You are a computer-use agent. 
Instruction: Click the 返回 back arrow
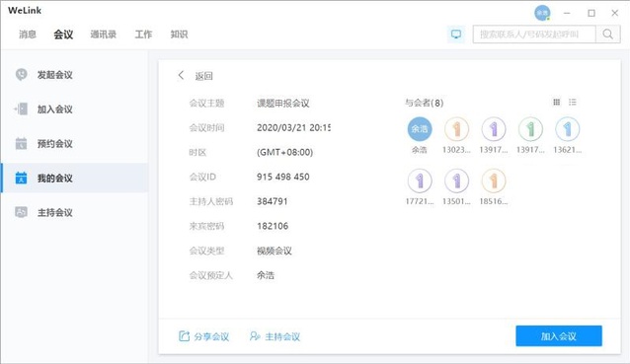click(182, 75)
